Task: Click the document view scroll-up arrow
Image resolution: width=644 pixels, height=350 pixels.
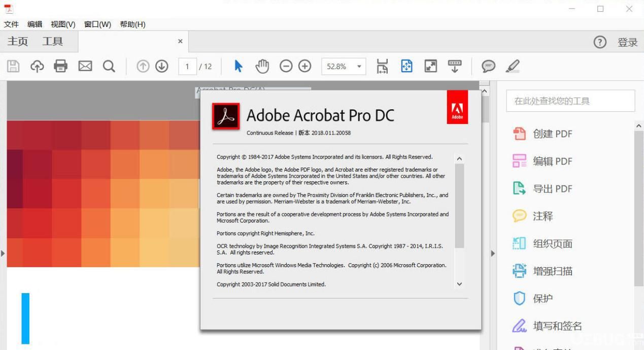Action: (484, 91)
